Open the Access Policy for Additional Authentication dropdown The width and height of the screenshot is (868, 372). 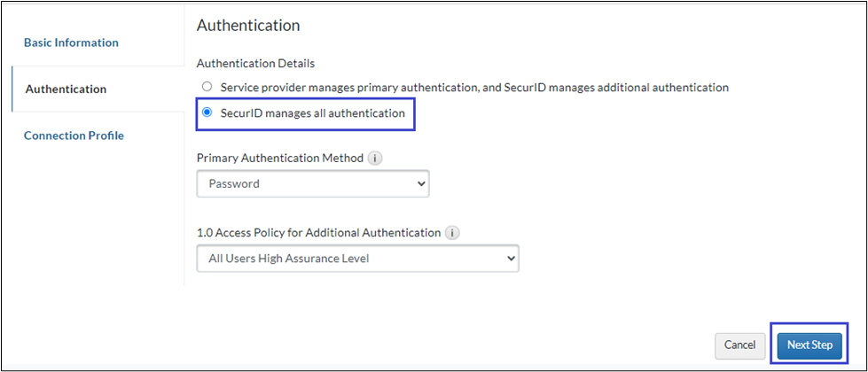pos(356,259)
